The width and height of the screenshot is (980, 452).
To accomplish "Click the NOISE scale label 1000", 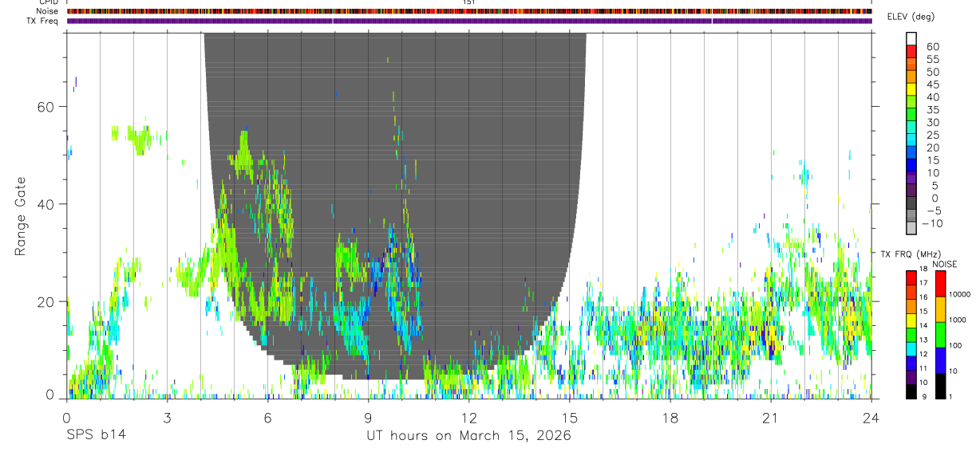I will (x=958, y=320).
